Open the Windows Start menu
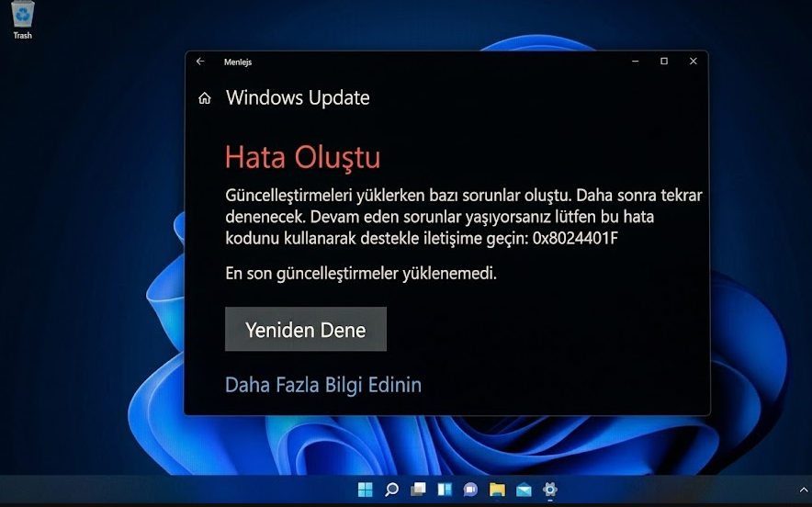The image size is (812, 507). [365, 490]
